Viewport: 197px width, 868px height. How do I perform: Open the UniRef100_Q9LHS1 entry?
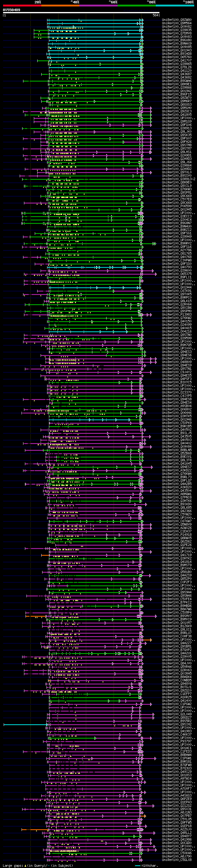tap(177, 152)
